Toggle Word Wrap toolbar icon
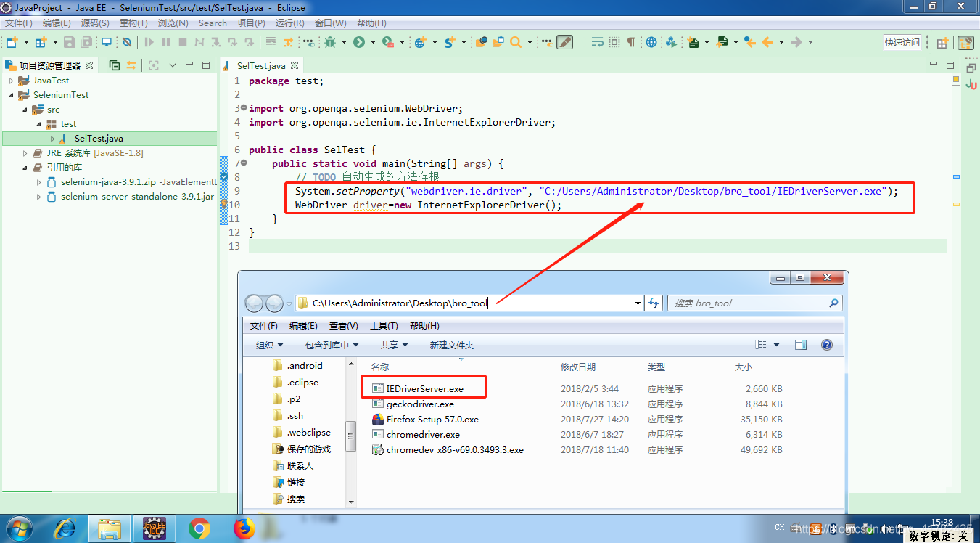 point(597,42)
